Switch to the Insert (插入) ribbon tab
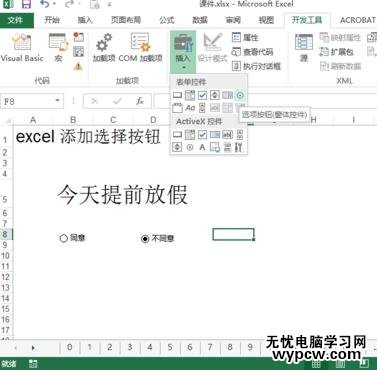 tap(85, 20)
